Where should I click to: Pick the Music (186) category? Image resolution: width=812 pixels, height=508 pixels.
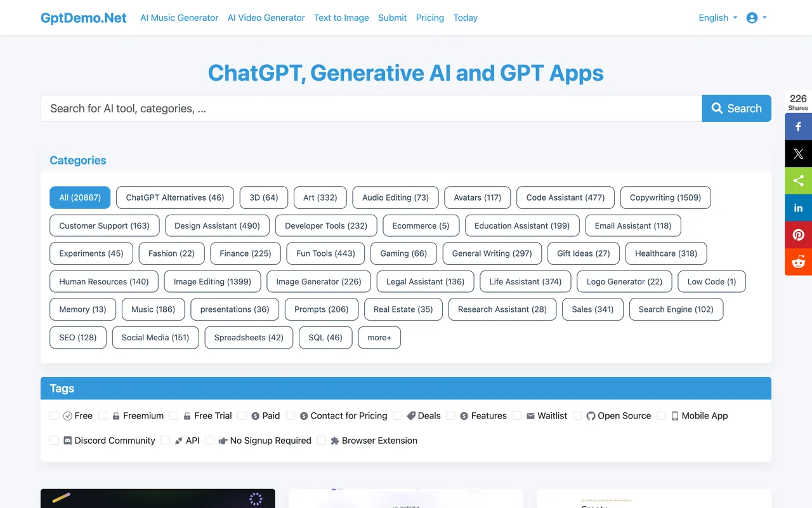pyautogui.click(x=154, y=309)
